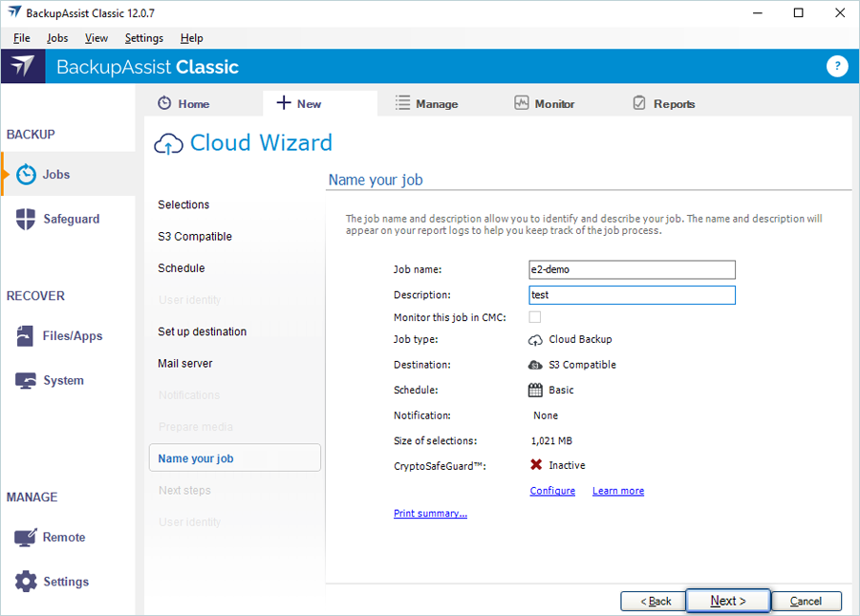Click the Files/Apps recover icon
The image size is (860, 616).
click(x=25, y=336)
